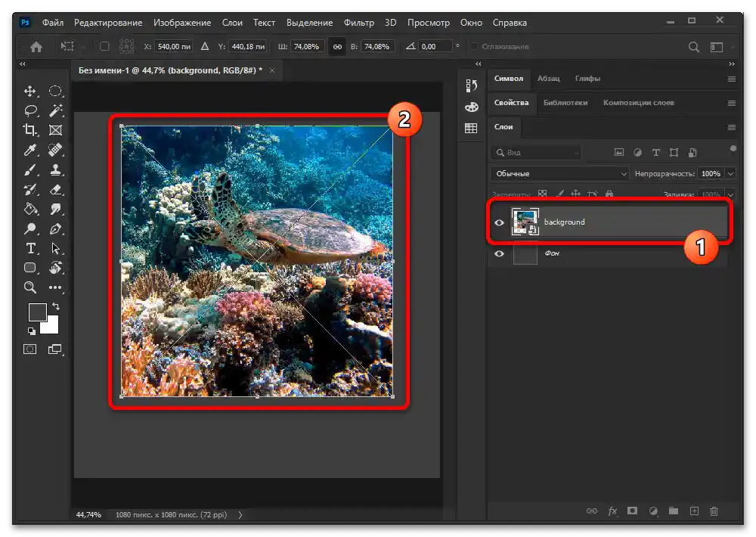Change the screen mode
756x537 pixels.
tap(55, 349)
